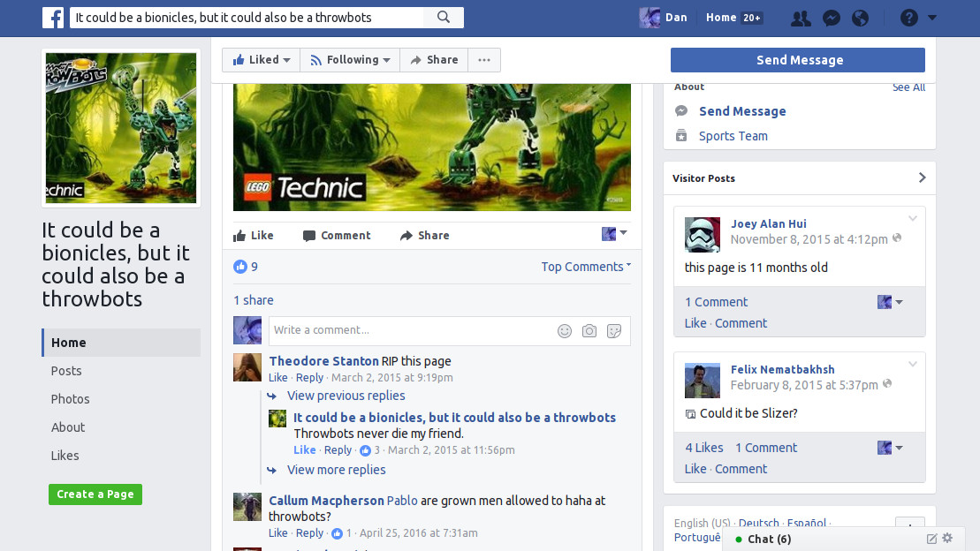The height and width of the screenshot is (551, 980).
Task: Expand View more replies
Action: click(x=337, y=470)
